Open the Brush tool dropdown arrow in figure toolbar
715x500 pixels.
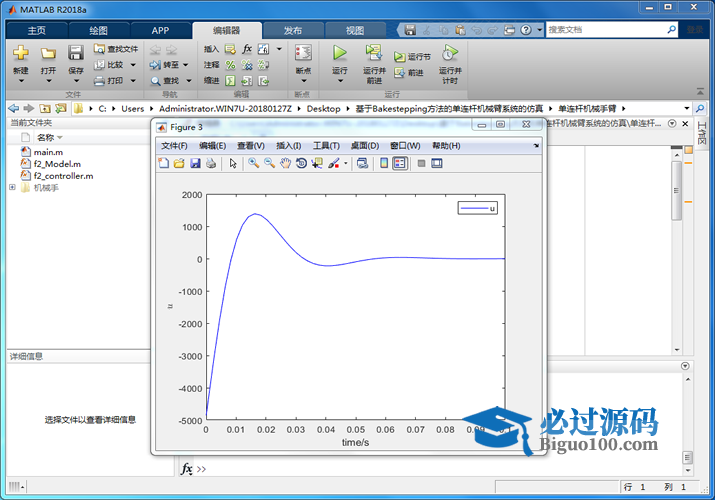(346, 163)
